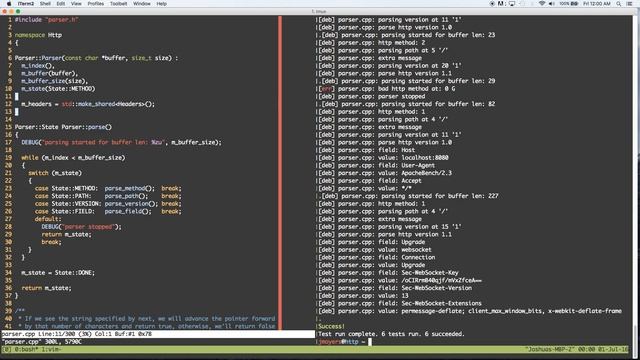Screen dimensions: 640x360
Task: Open the Edit menu
Action: click(x=61, y=4)
